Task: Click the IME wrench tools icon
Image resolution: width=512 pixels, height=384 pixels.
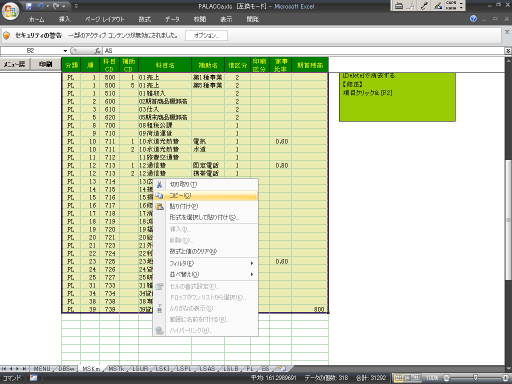Action: click(x=424, y=6)
